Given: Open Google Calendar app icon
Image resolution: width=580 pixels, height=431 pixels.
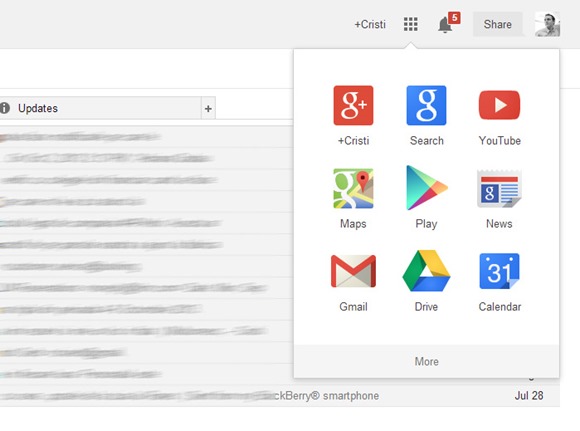Looking at the screenshot, I should 499,271.
